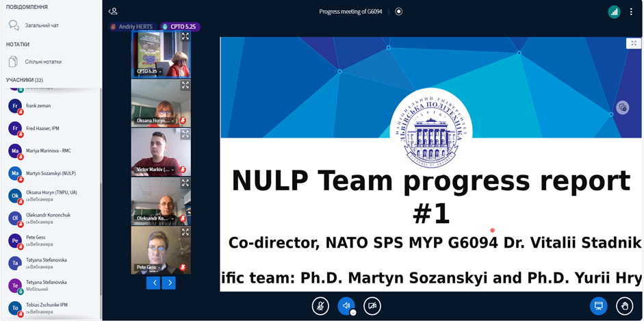The image size is (644, 321).
Task: Expand Oksana Horyn's webcam to fullscreen
Action: tap(185, 85)
